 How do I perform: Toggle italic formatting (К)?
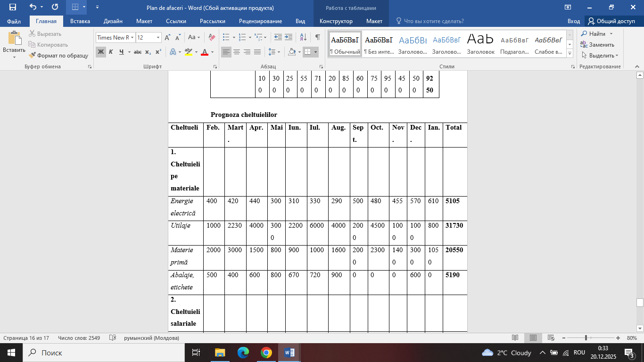tap(111, 52)
